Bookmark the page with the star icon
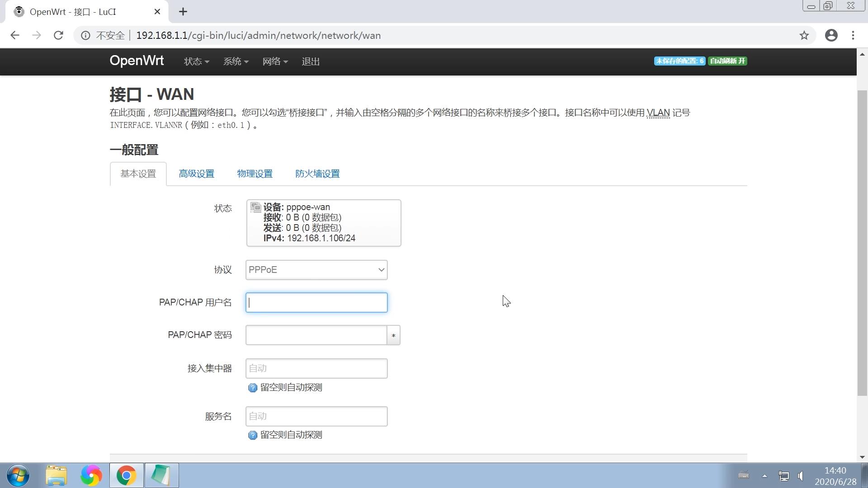Image resolution: width=868 pixels, height=488 pixels. pyautogui.click(x=804, y=35)
